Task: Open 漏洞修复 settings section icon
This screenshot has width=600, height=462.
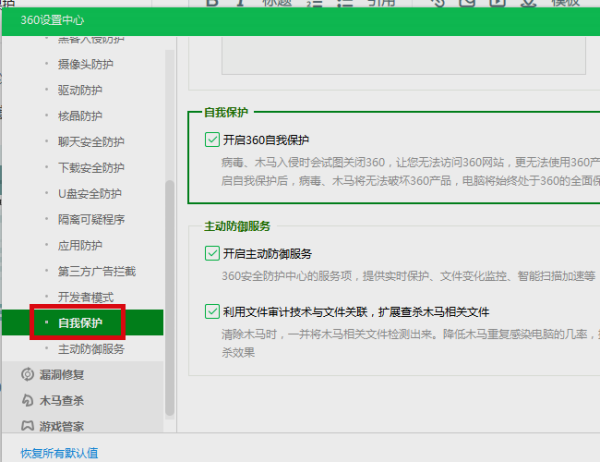Action: (27, 374)
